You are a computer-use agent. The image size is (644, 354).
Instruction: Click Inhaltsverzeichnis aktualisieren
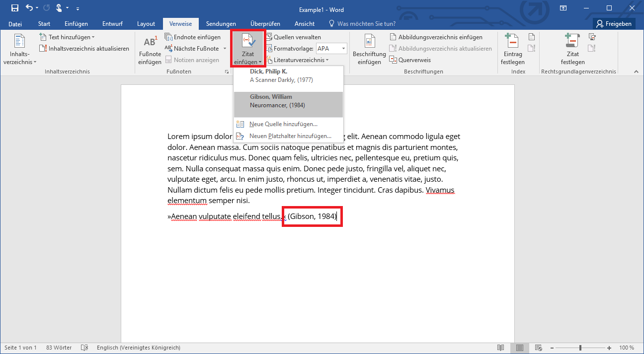pos(85,49)
